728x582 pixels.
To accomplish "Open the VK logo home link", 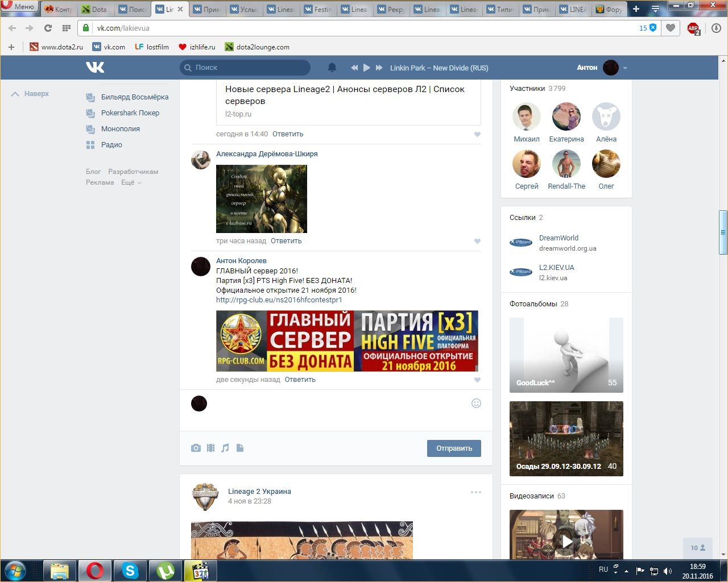I will coord(95,68).
